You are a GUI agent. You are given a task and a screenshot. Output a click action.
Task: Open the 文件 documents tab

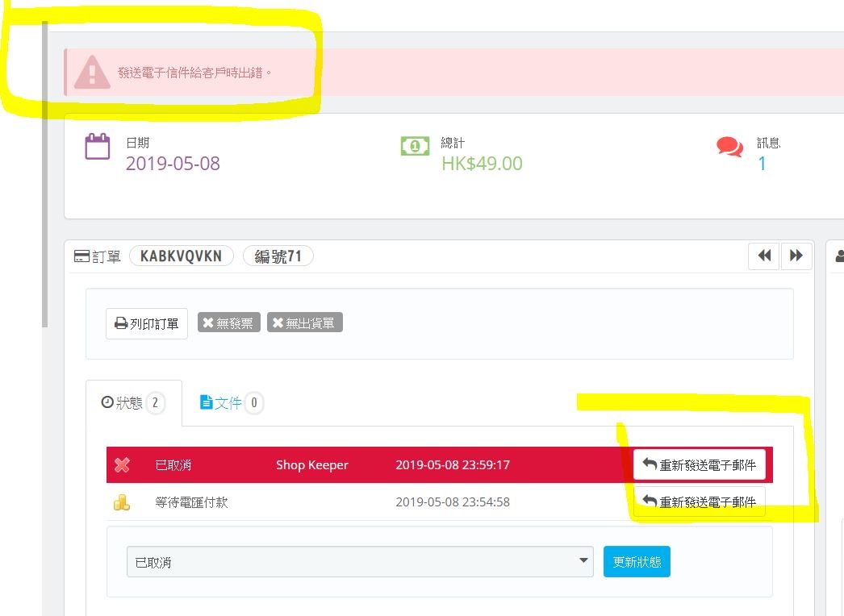point(231,403)
